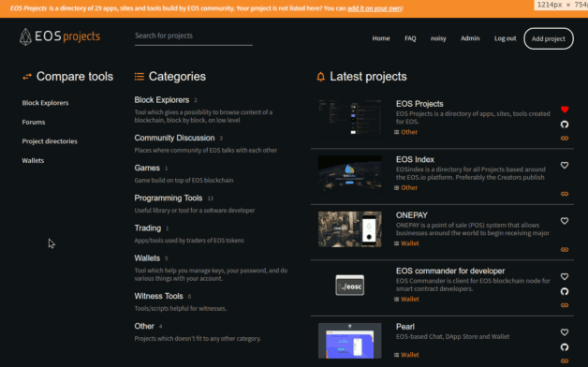The image size is (588, 367).
Task: Click the Latest projects bell icon
Action: coord(320,77)
